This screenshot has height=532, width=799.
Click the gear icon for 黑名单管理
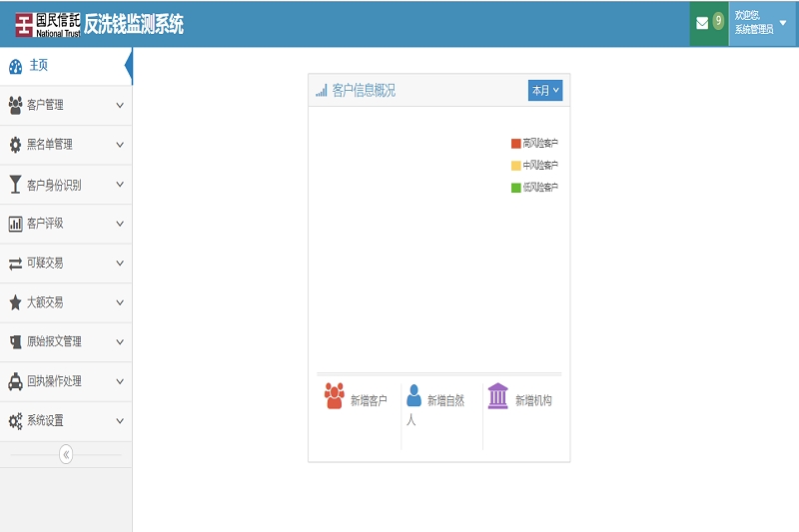coord(15,145)
